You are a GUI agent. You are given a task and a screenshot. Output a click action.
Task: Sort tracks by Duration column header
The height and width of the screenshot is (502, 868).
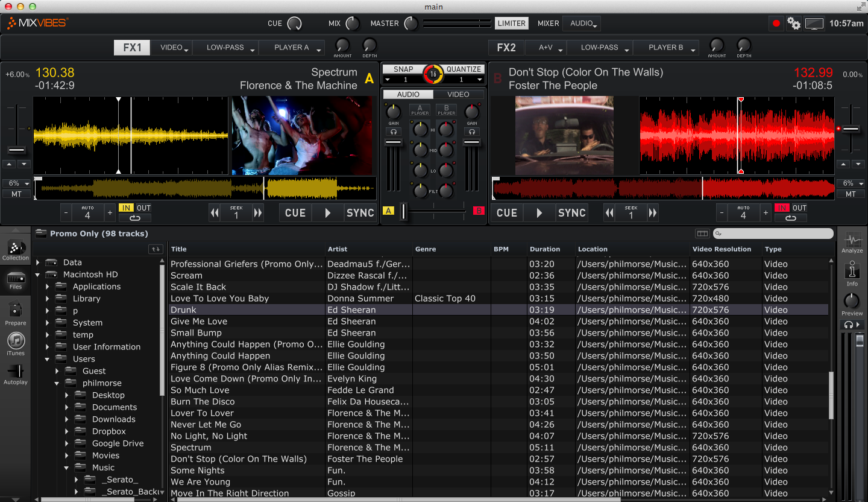551,249
